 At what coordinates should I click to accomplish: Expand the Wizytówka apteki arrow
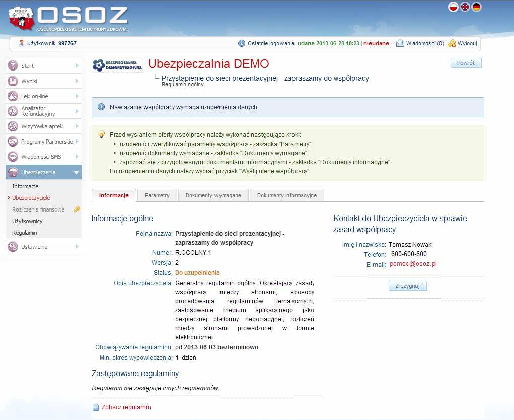(77, 126)
